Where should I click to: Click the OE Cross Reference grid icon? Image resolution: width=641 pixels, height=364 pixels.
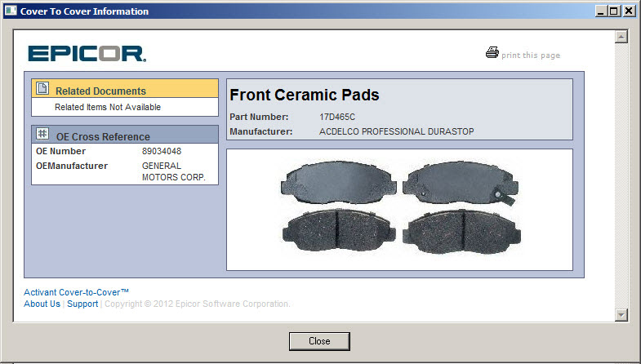(42, 135)
